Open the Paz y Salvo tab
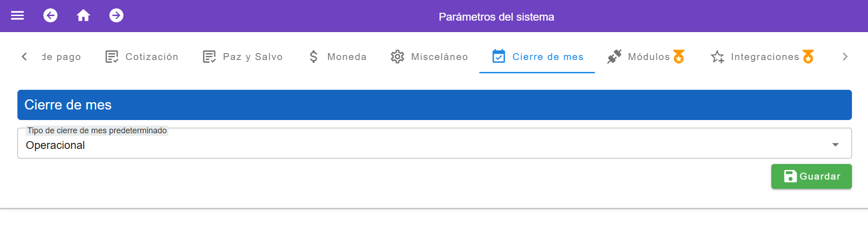This screenshot has height=235, width=868. point(243,57)
